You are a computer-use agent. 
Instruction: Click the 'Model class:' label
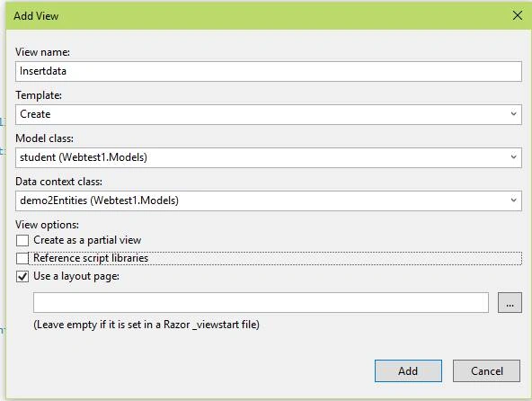pyautogui.click(x=44, y=138)
